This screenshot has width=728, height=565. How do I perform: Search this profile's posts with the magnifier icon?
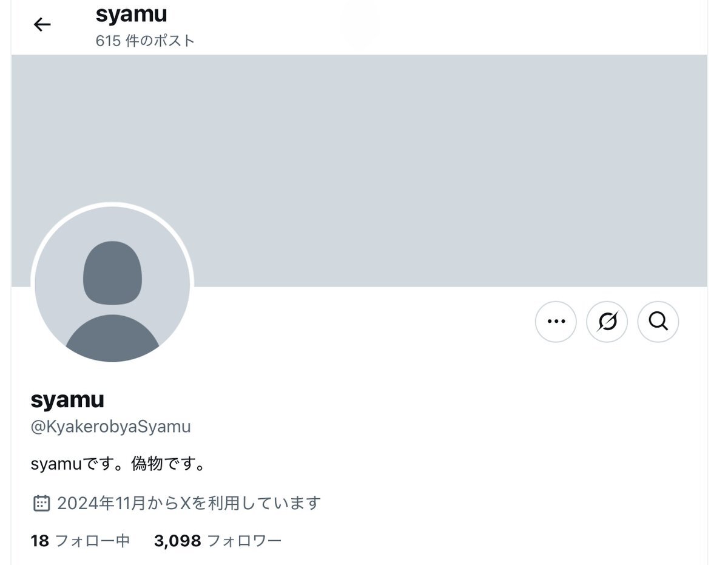[658, 322]
